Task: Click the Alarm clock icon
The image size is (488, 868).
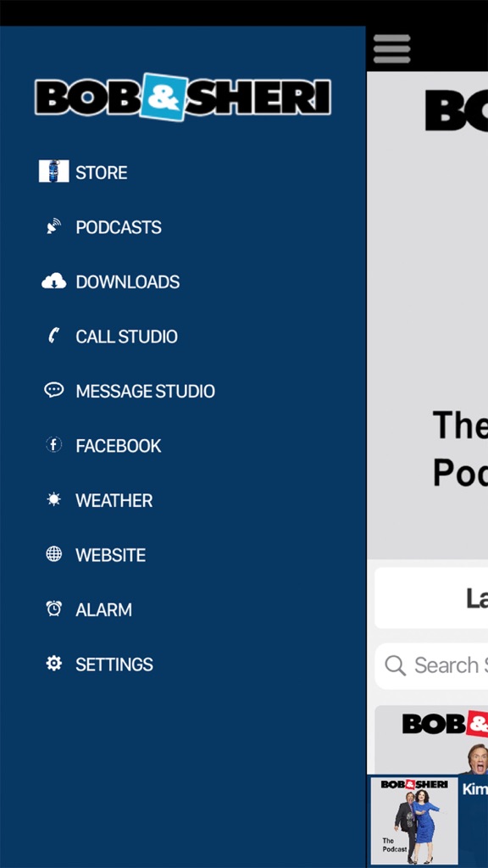Action: [x=53, y=609]
